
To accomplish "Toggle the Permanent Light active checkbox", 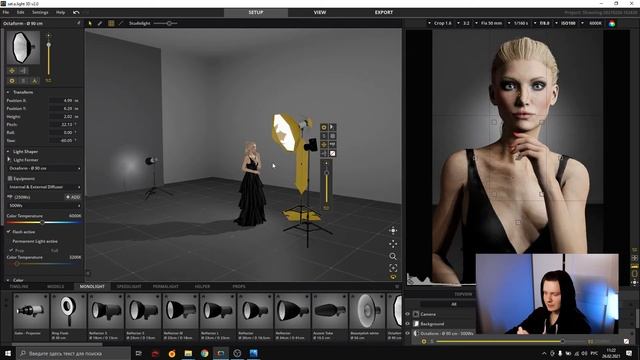I will 9,241.
